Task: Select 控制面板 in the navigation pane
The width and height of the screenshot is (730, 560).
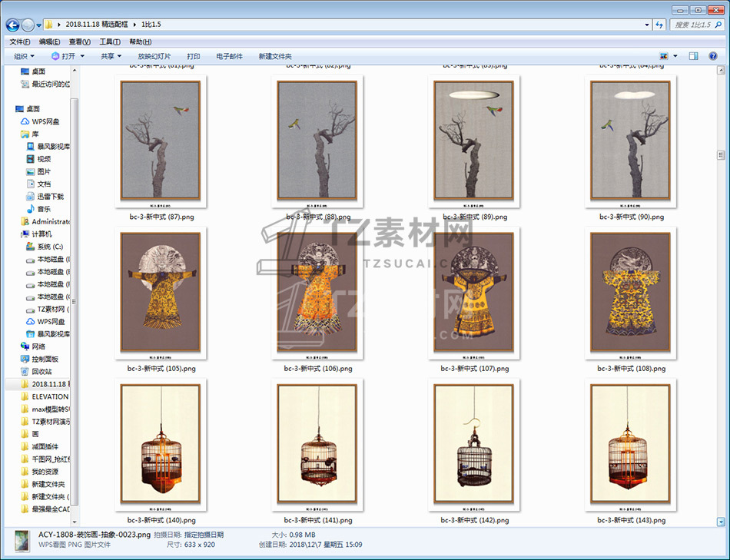Action: point(45,359)
